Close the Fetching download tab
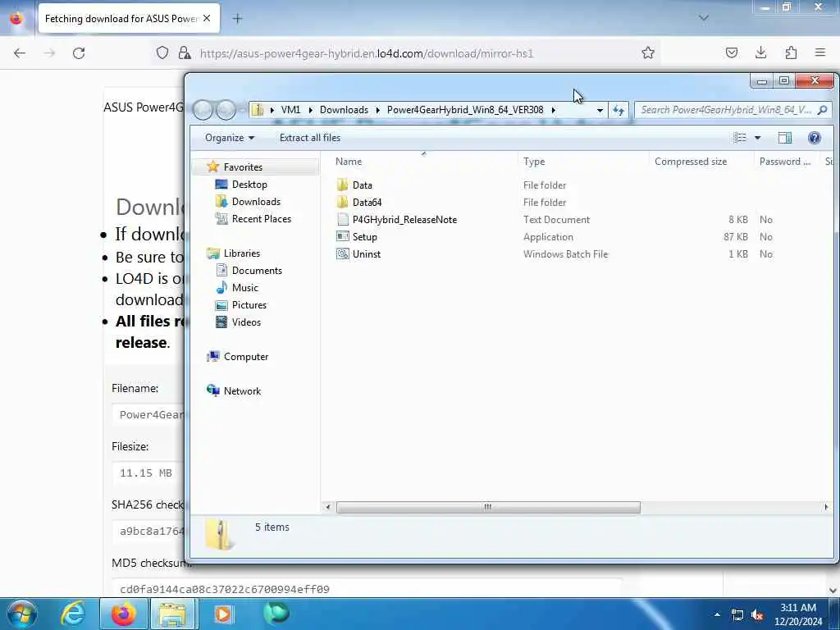Image resolution: width=840 pixels, height=630 pixels. coord(207,18)
